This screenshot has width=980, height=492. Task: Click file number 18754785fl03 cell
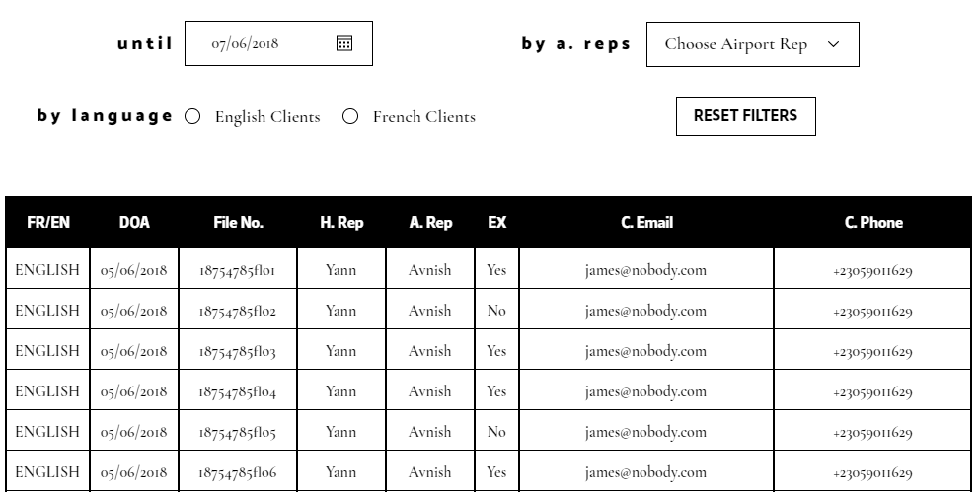(238, 351)
